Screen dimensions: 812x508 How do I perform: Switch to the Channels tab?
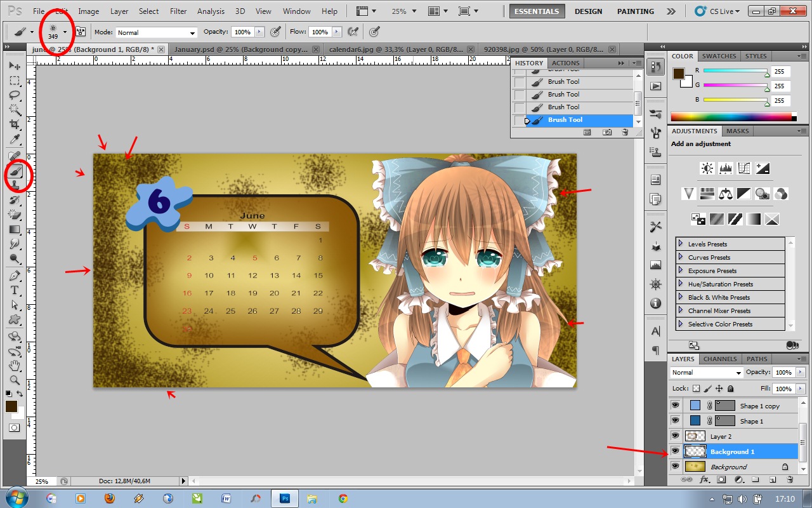tap(720, 359)
